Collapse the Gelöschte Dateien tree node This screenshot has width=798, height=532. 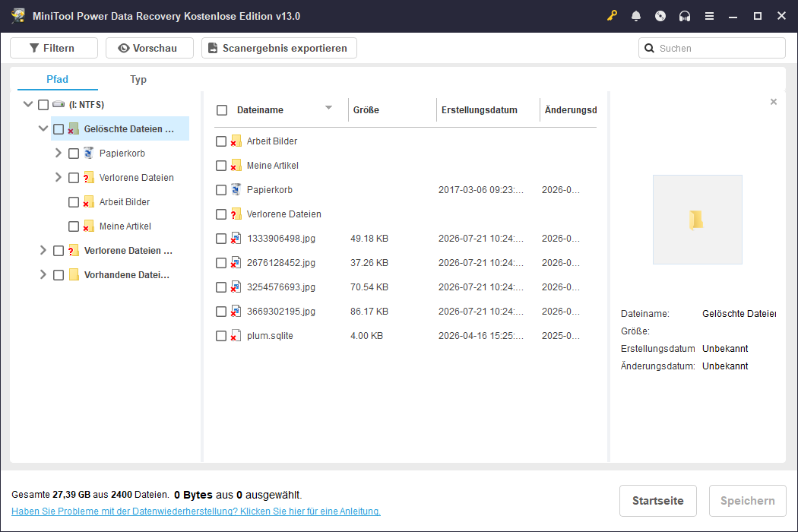43,128
